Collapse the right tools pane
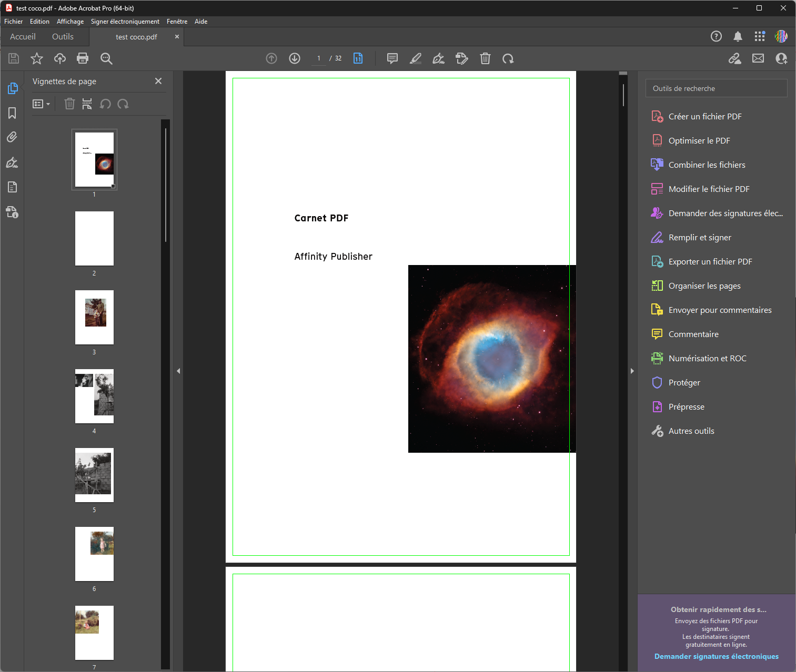 coord(632,371)
